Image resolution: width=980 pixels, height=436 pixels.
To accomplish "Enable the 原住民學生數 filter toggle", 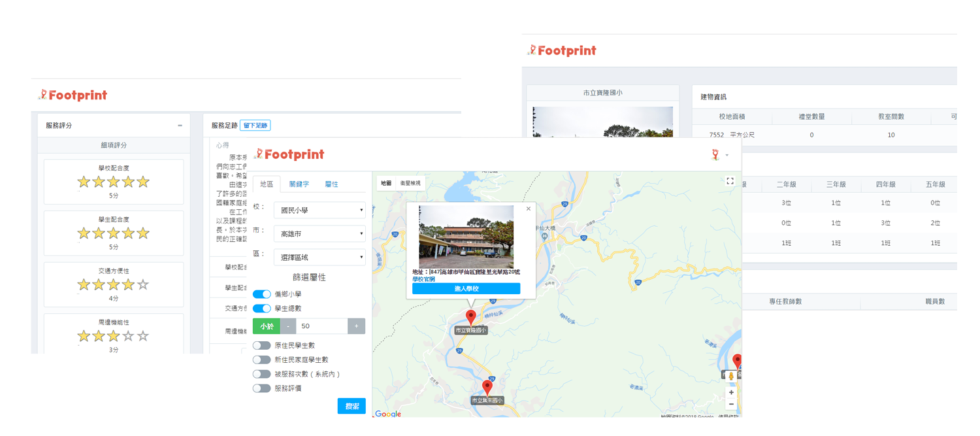I will [261, 344].
